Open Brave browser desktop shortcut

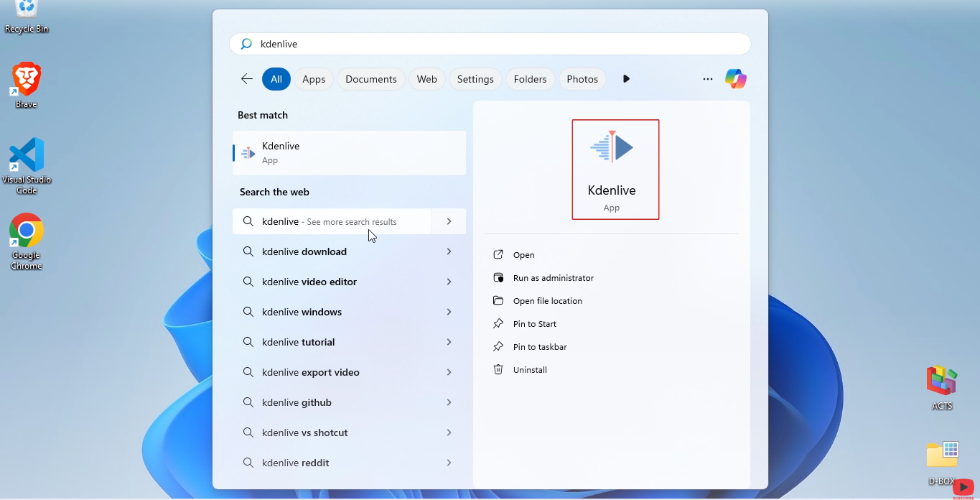click(x=27, y=84)
